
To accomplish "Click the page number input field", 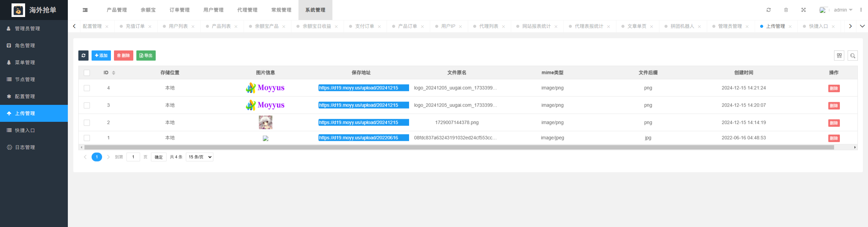I will [133, 157].
